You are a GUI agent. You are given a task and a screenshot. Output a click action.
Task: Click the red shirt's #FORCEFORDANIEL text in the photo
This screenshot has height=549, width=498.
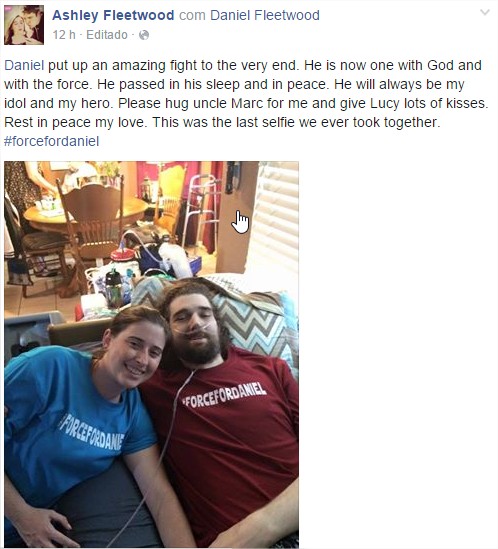click(224, 395)
